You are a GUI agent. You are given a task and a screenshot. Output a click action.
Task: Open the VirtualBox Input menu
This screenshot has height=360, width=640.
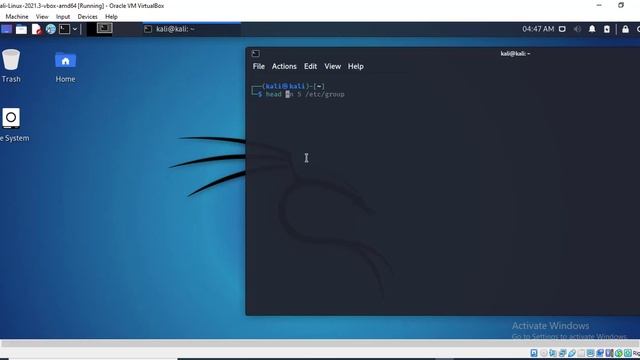coord(63,17)
